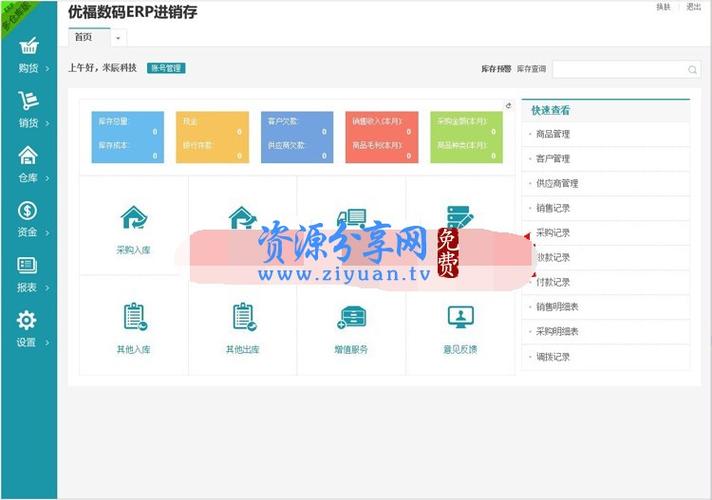Open 调拨记录 in quick view list
Screen dimensions: 712x500
tap(606, 357)
